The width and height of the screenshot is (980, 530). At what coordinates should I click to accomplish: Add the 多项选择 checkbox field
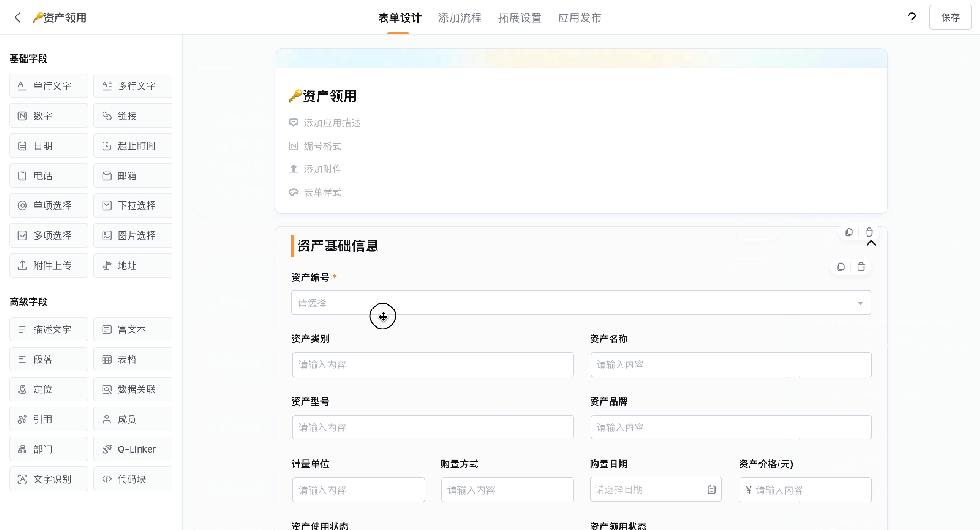point(49,235)
